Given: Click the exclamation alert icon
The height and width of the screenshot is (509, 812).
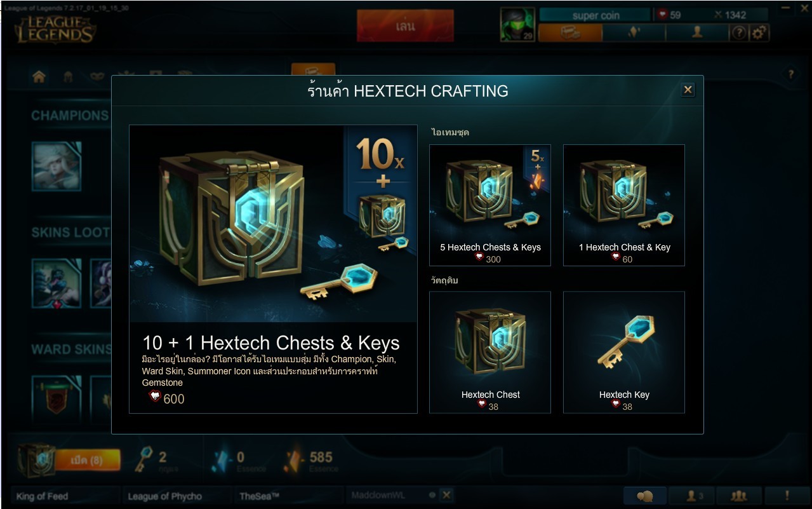Looking at the screenshot, I should pos(787,496).
